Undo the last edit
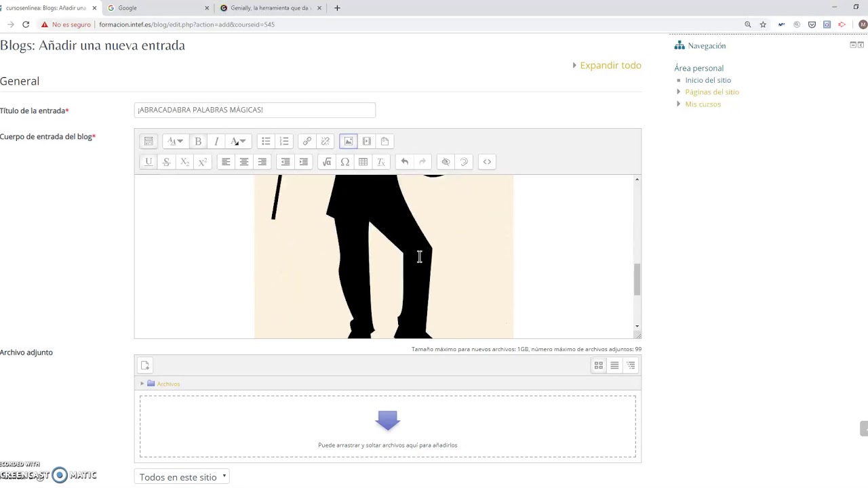Image resolution: width=868 pixels, height=488 pixels. [405, 161]
